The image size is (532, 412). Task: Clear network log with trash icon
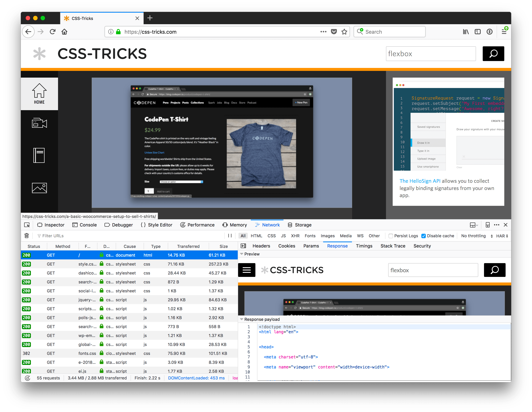point(27,236)
